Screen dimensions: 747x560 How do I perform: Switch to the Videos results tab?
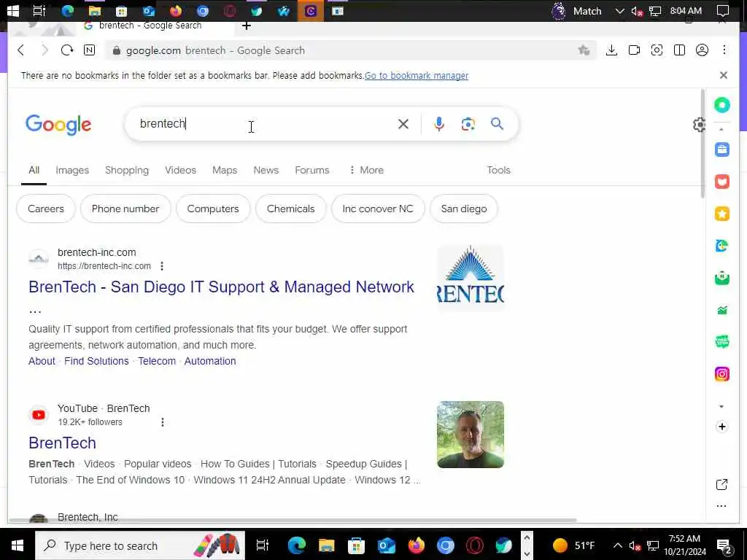click(181, 170)
